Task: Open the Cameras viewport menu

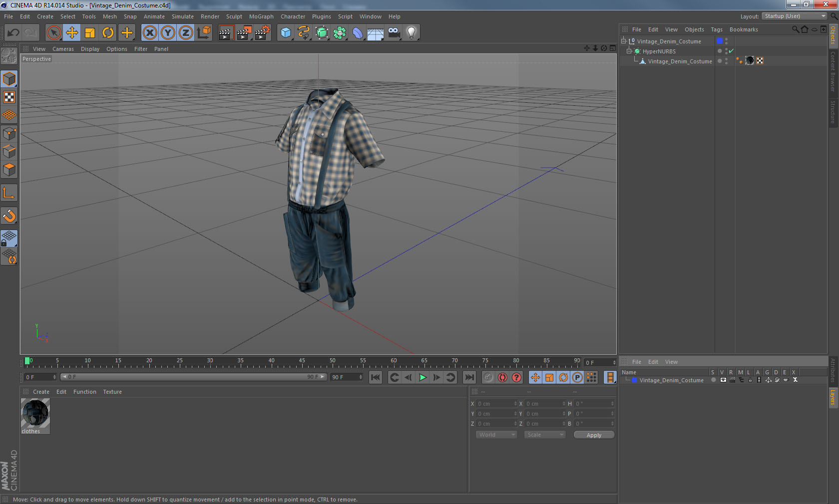Action: tap(63, 49)
